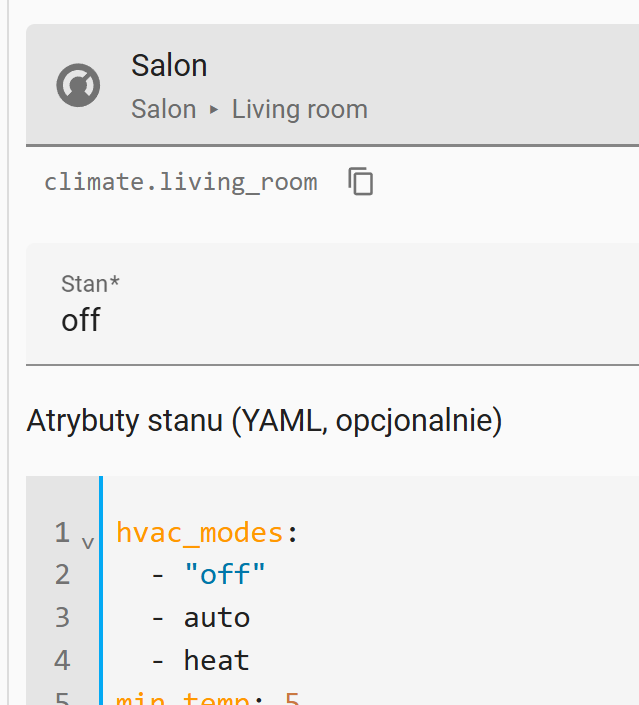Viewport: 639px width, 705px height.
Task: Click the Living room area text
Action: (300, 109)
